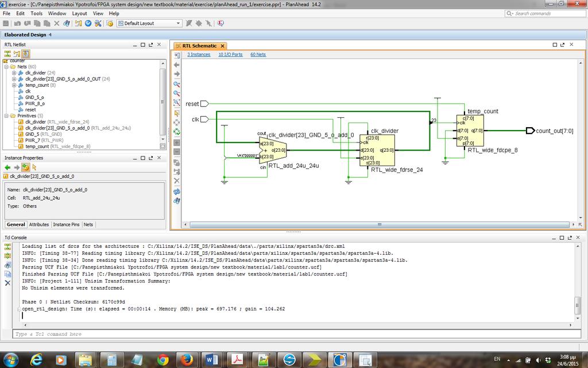
Task: Expand the clk_divider (24) net
Action: (14, 73)
